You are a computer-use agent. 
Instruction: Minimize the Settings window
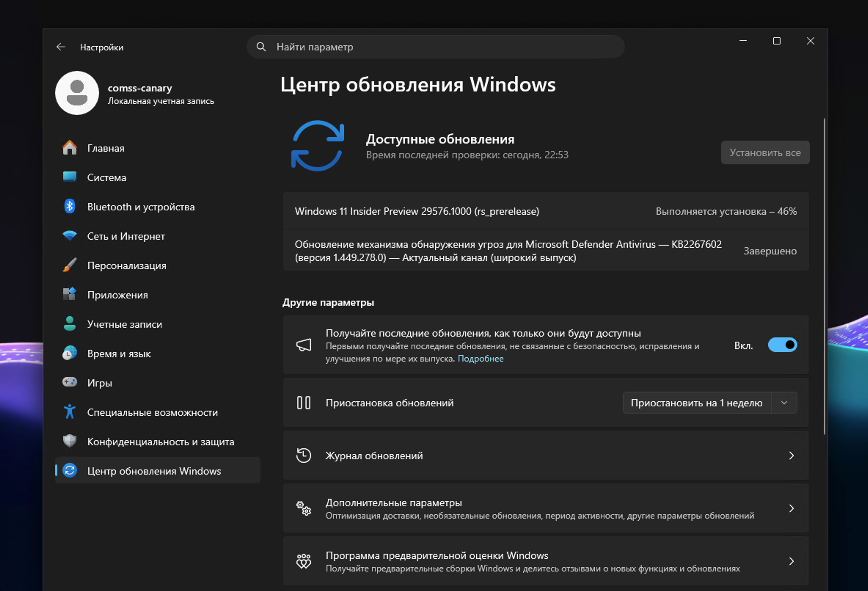coord(743,41)
